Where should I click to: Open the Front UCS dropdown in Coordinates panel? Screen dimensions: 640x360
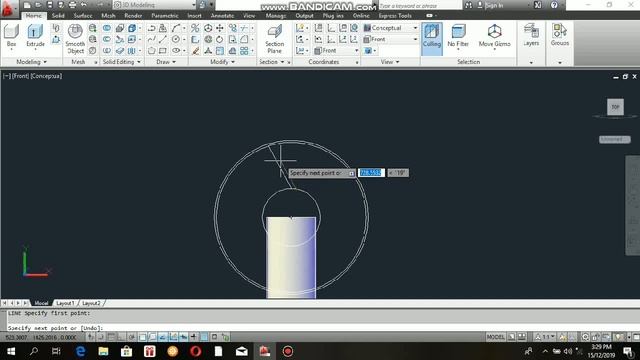point(336,51)
